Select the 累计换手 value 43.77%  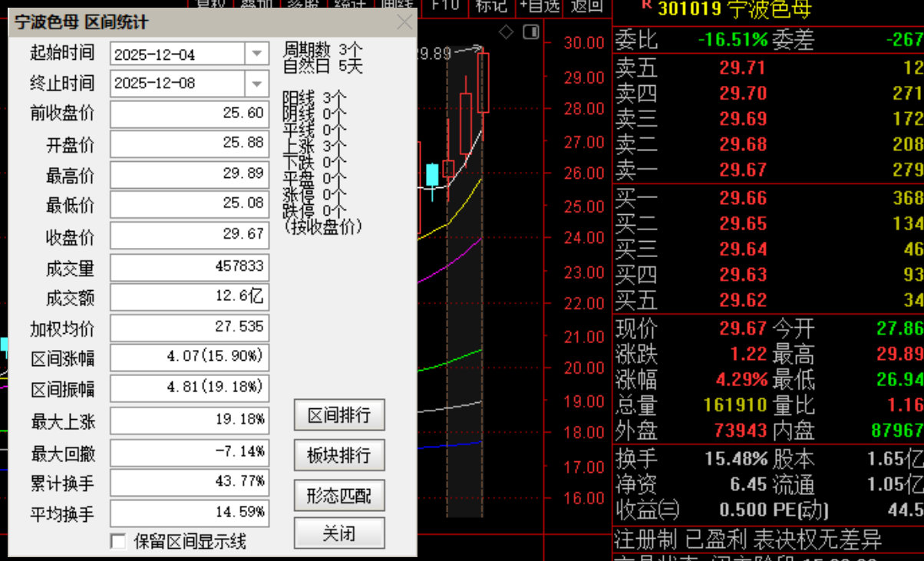tap(190, 483)
